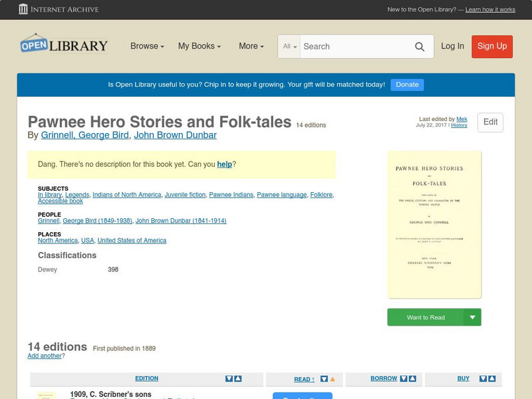Expand the Want to Read shelf options
The image size is (532, 399).
pyautogui.click(x=472, y=317)
